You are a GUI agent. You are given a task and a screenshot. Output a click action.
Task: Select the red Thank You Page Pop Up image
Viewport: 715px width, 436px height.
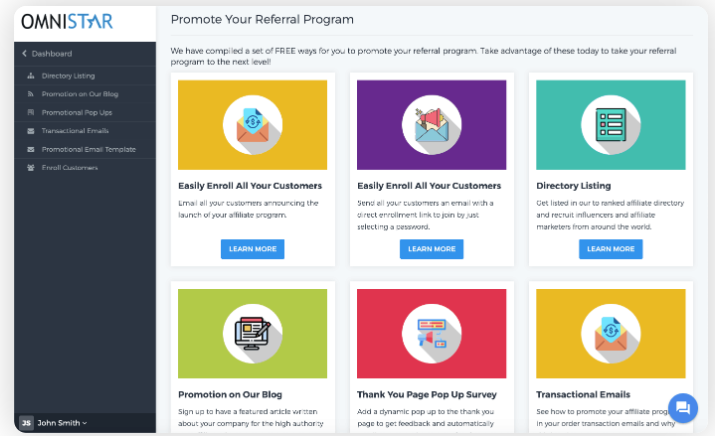click(431, 333)
